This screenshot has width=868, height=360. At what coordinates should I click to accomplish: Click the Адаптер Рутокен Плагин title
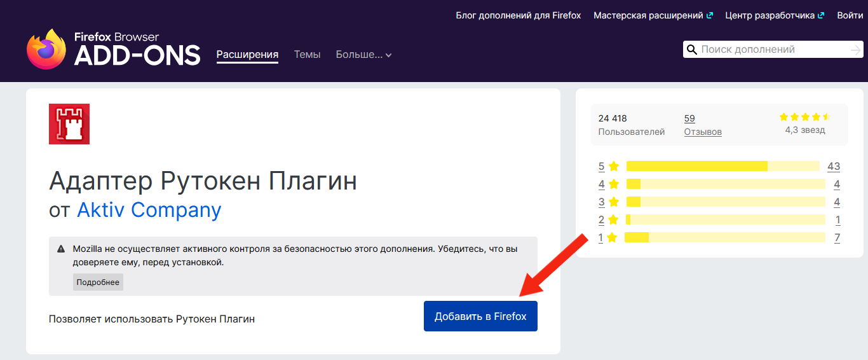pos(203,181)
